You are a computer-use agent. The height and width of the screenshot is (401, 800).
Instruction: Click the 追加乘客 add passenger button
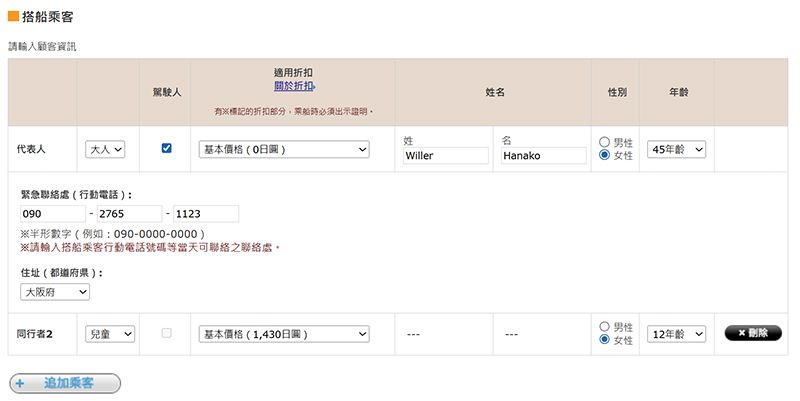coord(65,383)
